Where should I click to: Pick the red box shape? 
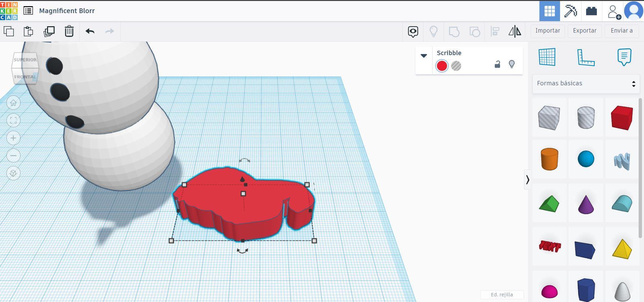pos(622,118)
